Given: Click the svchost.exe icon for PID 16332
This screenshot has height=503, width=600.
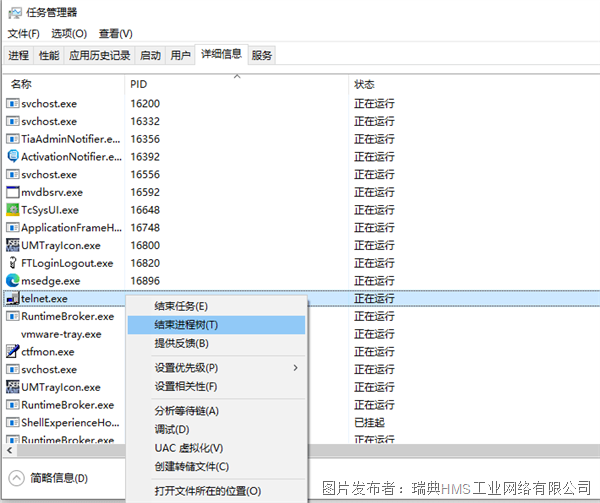Looking at the screenshot, I should [x=13, y=121].
